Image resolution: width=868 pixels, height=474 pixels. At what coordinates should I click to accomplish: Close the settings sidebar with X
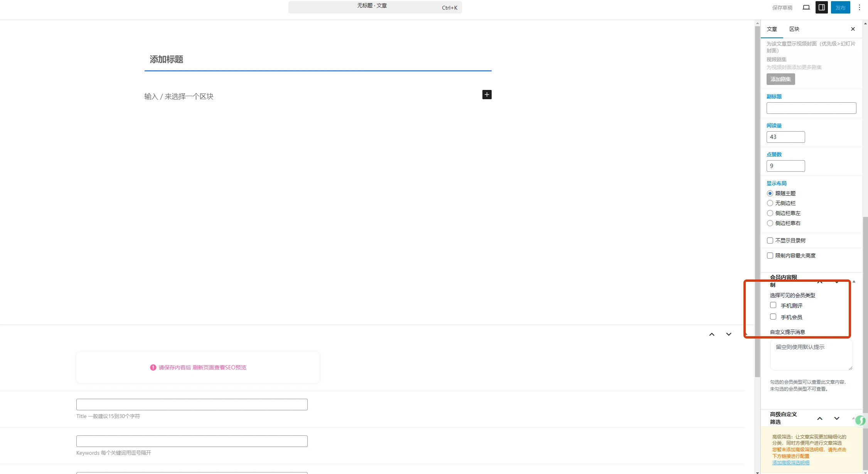[853, 29]
